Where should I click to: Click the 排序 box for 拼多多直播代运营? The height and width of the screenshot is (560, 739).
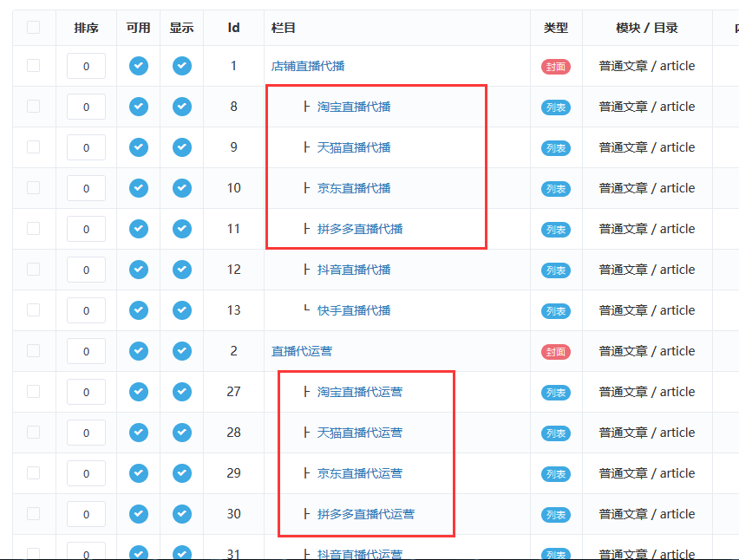[x=86, y=514]
